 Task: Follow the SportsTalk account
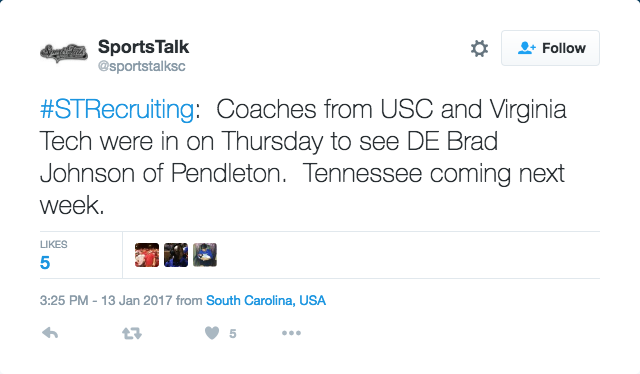(550, 48)
